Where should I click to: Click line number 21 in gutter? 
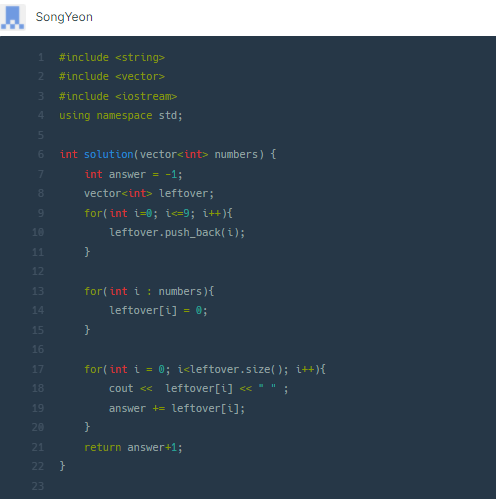[38, 447]
